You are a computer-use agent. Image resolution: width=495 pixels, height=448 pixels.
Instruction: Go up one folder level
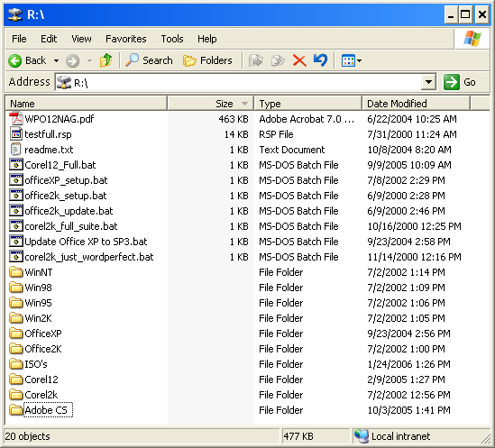105,60
